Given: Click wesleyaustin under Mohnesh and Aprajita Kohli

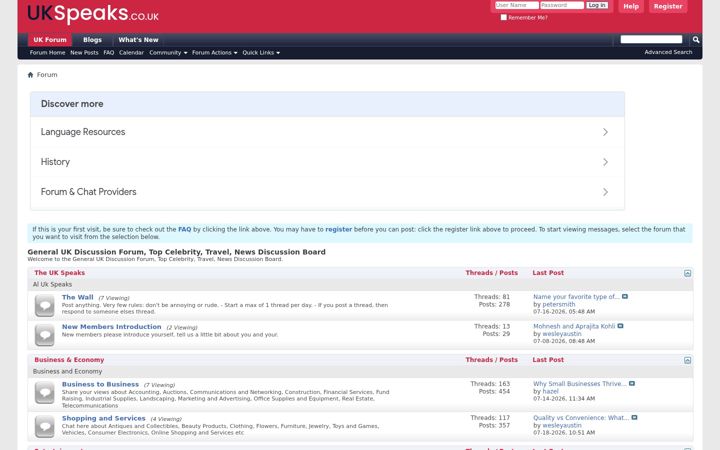Looking at the screenshot, I should (x=562, y=334).
